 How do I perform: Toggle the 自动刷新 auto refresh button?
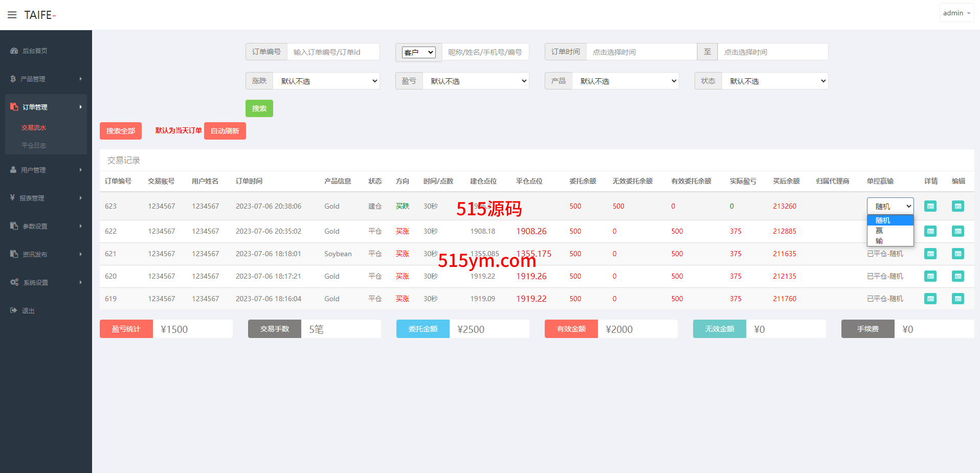(x=225, y=131)
